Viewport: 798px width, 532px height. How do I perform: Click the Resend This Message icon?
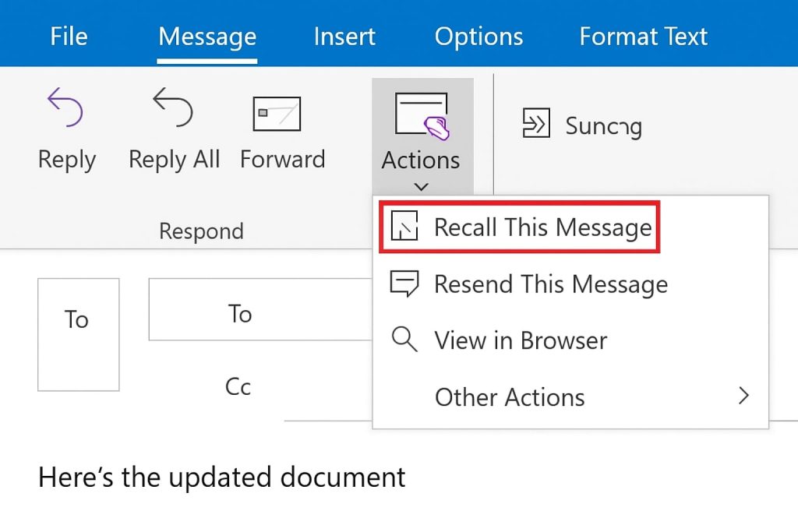pyautogui.click(x=404, y=284)
